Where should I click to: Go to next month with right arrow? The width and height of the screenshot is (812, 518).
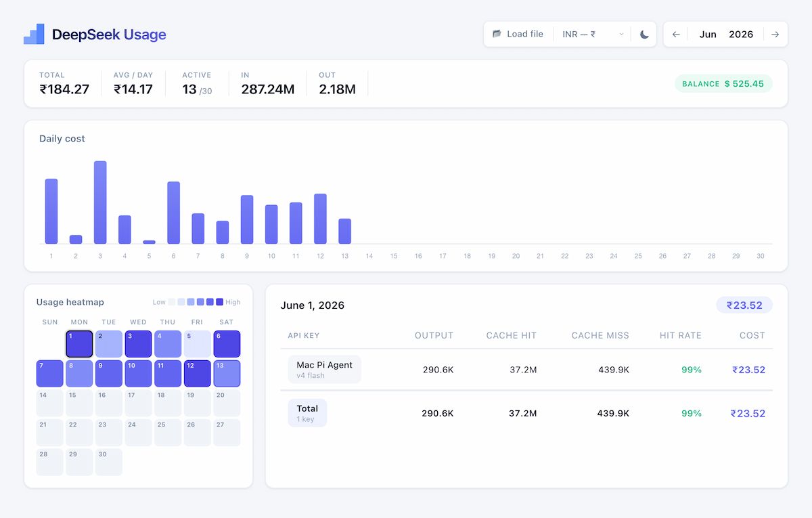pos(775,35)
